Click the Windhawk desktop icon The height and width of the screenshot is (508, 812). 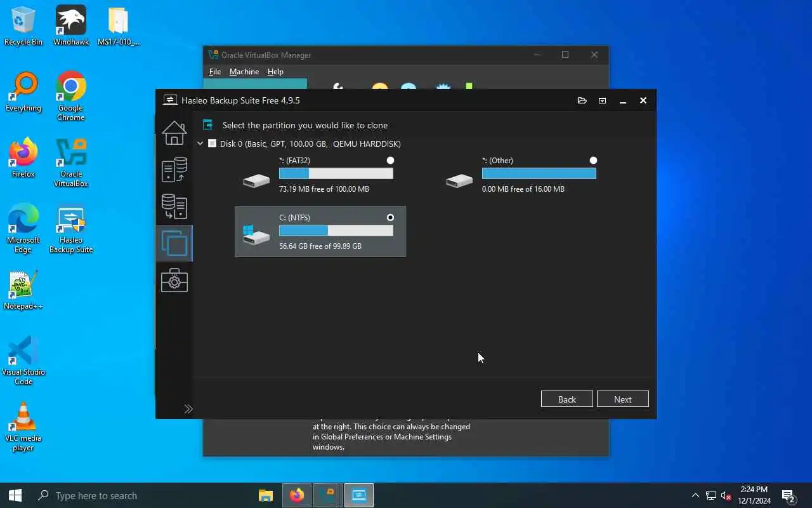(x=71, y=26)
